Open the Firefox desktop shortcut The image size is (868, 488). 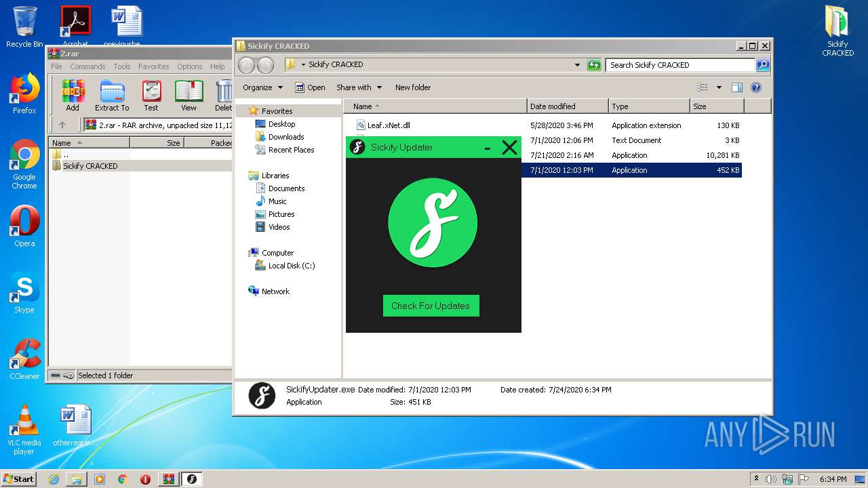[24, 94]
